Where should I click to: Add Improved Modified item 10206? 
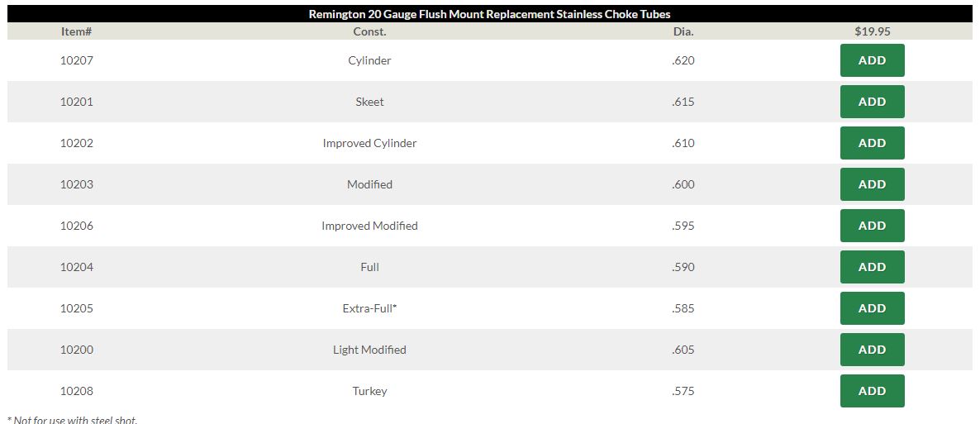[872, 226]
